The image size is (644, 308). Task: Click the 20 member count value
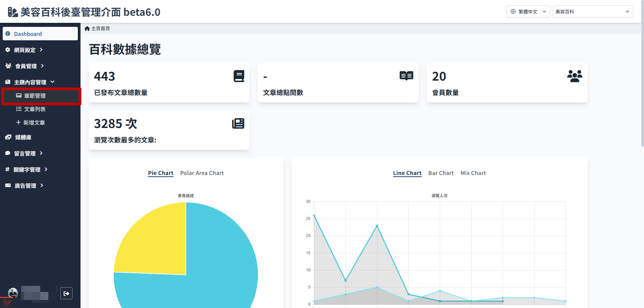coord(439,76)
